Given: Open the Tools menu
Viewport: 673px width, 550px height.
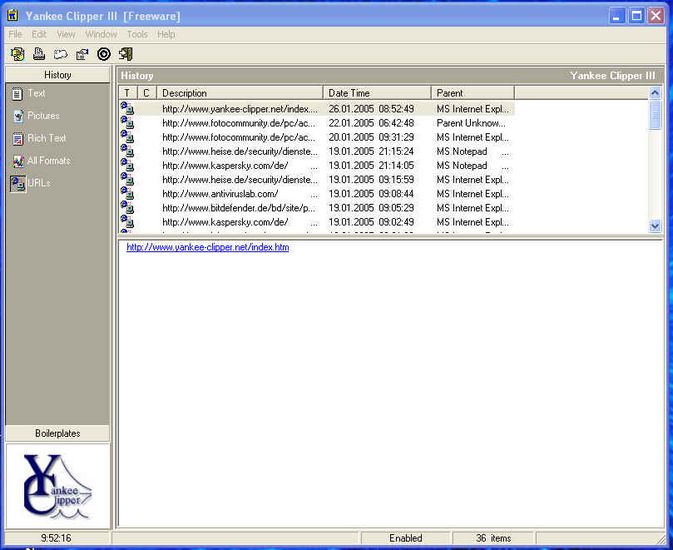Looking at the screenshot, I should click(x=137, y=34).
